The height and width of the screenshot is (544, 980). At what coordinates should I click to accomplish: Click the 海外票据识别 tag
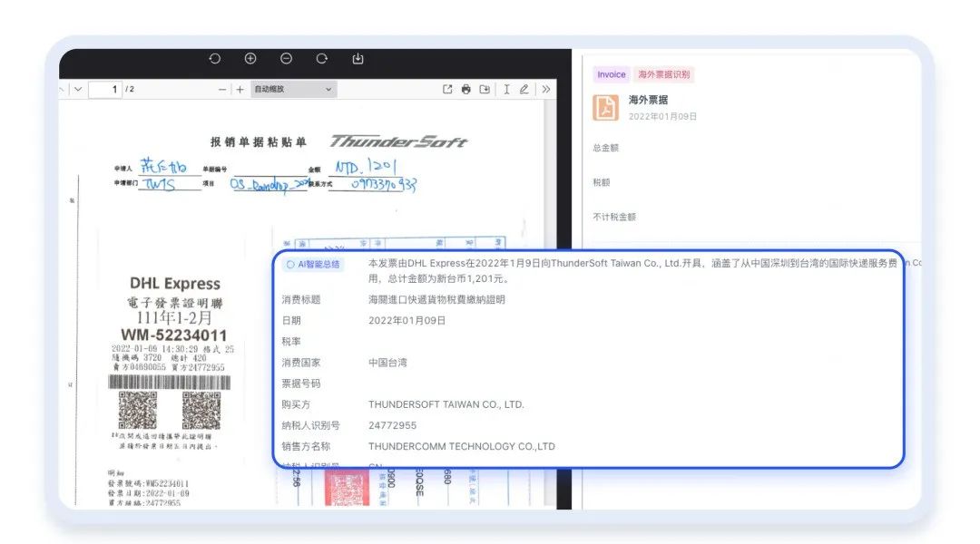click(x=663, y=74)
